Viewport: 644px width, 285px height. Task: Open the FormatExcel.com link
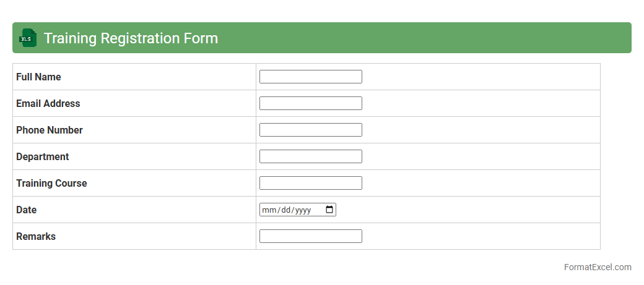pos(597,267)
